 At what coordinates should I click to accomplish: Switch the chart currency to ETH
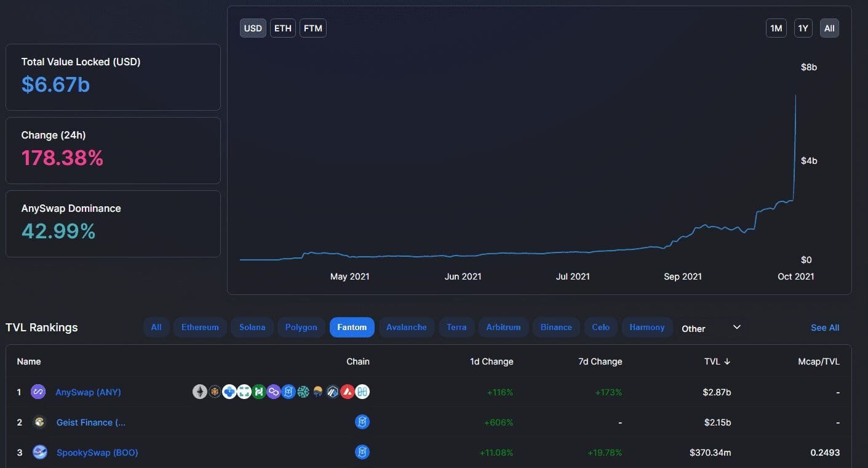coord(282,28)
